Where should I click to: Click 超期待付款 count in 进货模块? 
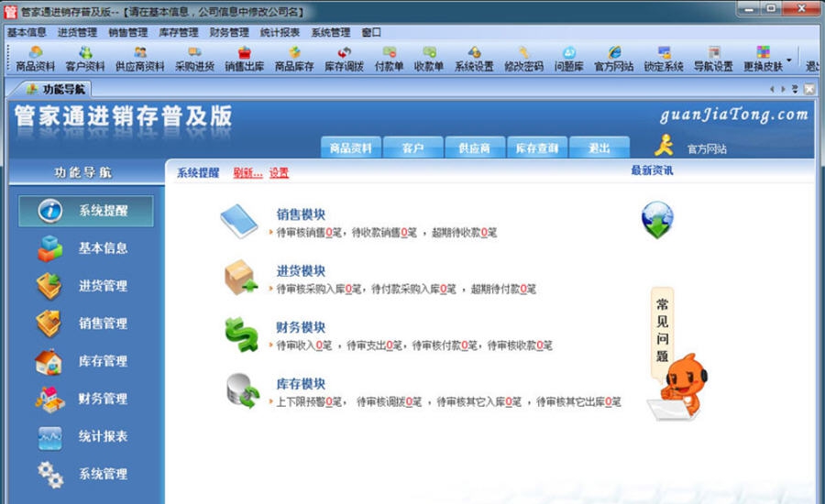(x=523, y=289)
